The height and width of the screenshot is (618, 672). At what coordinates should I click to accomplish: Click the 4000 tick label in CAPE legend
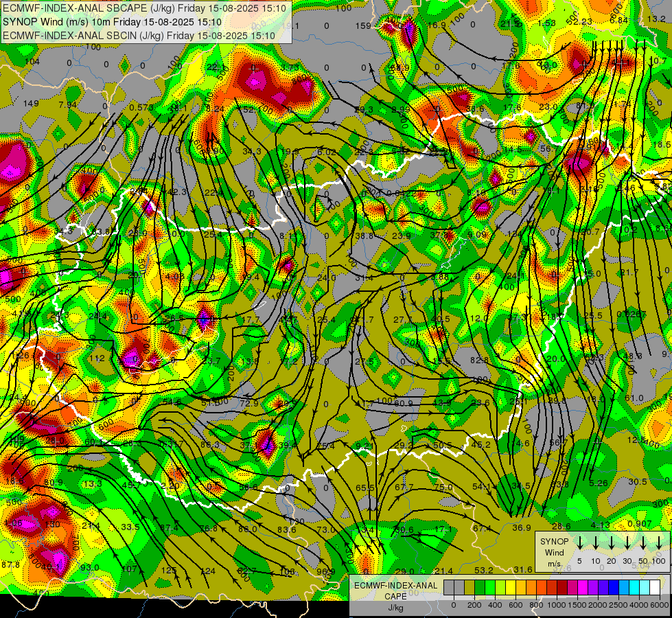coord(640,605)
